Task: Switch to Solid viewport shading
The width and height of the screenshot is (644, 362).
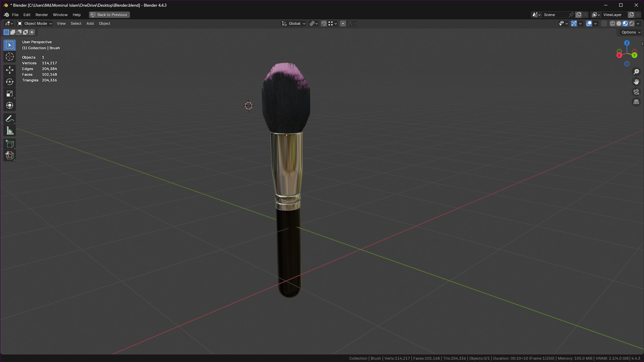Action: tap(619, 23)
